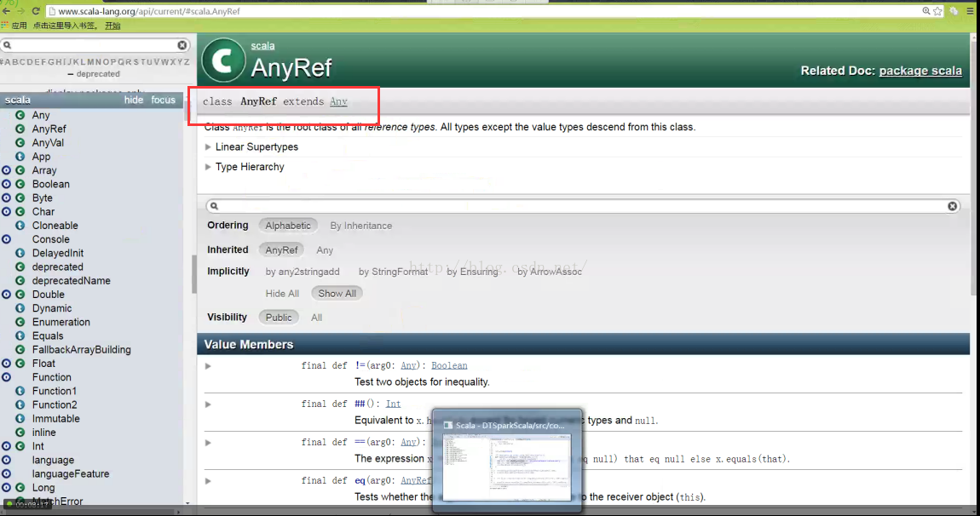Viewport: 980px width, 516px height.
Task: Click the object icon beside Console
Action: [x=6, y=239]
